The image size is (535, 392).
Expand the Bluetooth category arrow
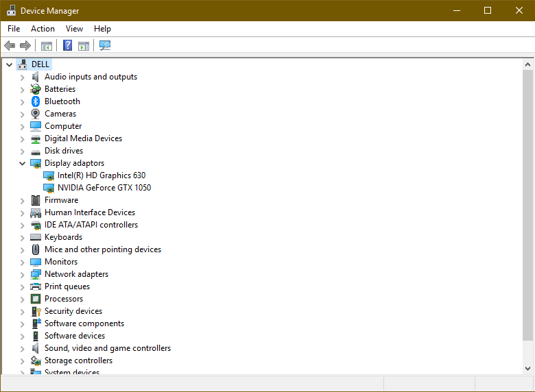point(22,102)
